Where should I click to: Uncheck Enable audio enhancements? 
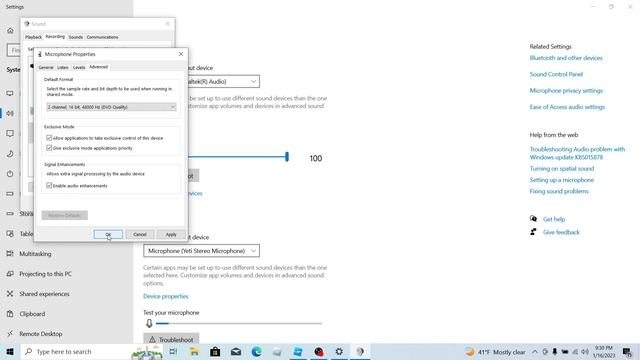[49, 185]
